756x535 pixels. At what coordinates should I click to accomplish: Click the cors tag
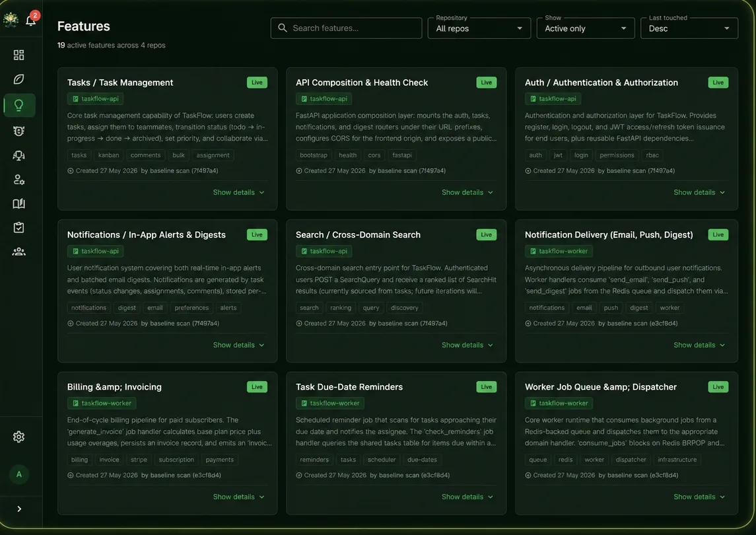click(374, 155)
